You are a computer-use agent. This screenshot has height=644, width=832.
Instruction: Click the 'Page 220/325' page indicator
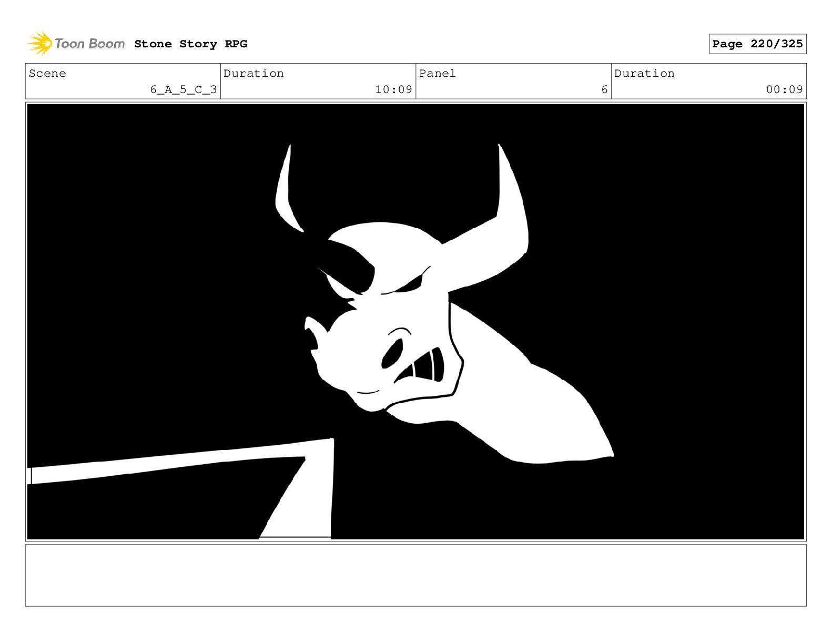coord(757,44)
